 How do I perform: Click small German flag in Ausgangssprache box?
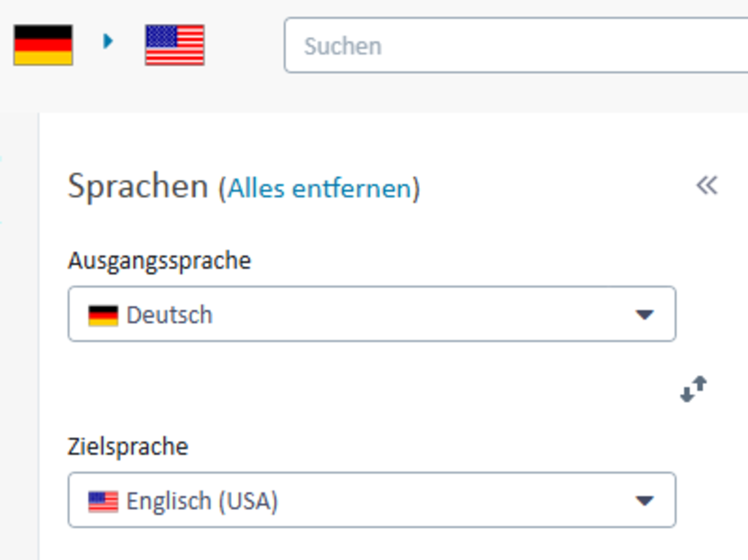[x=103, y=315]
